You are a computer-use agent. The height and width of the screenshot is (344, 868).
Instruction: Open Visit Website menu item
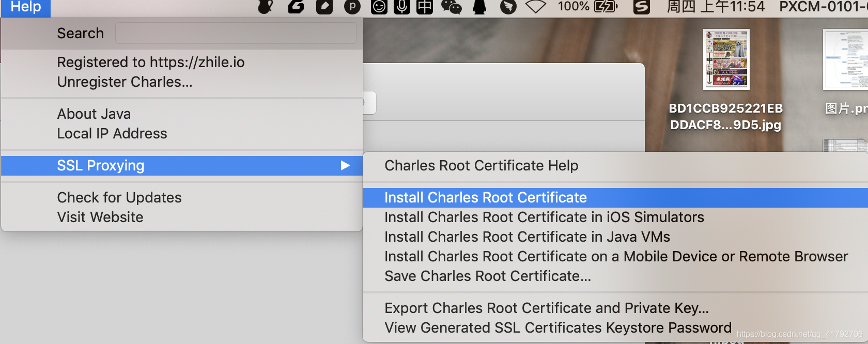100,217
